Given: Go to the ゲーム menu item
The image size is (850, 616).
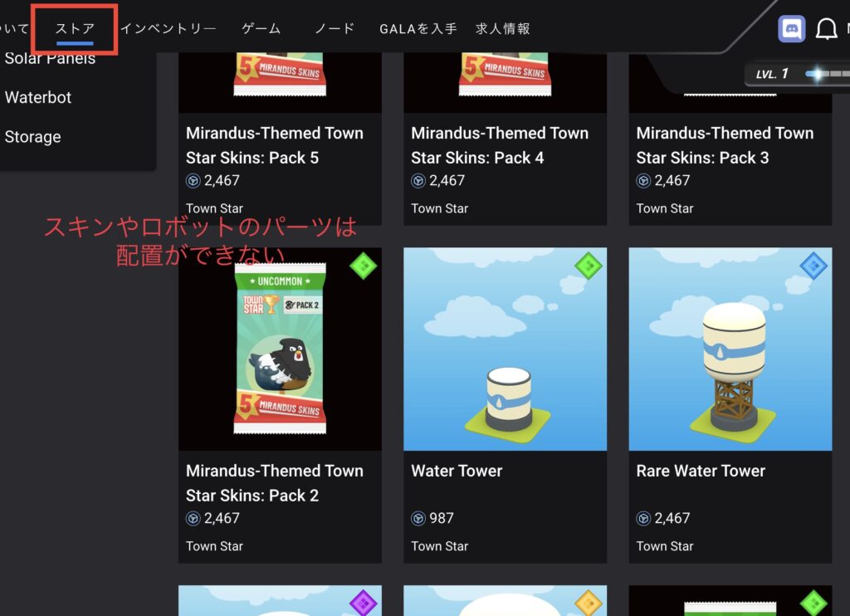Looking at the screenshot, I should (261, 28).
